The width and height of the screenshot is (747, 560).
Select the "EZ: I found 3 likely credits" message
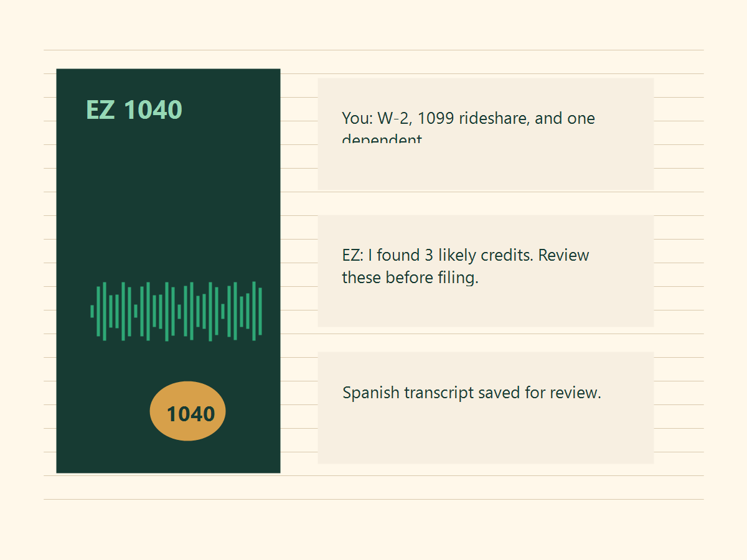click(486, 271)
